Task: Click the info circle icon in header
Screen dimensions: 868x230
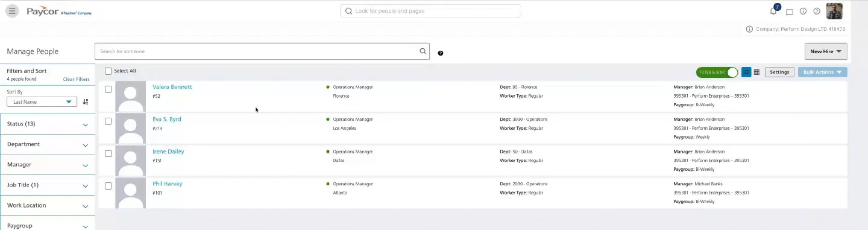Action: pos(803,11)
